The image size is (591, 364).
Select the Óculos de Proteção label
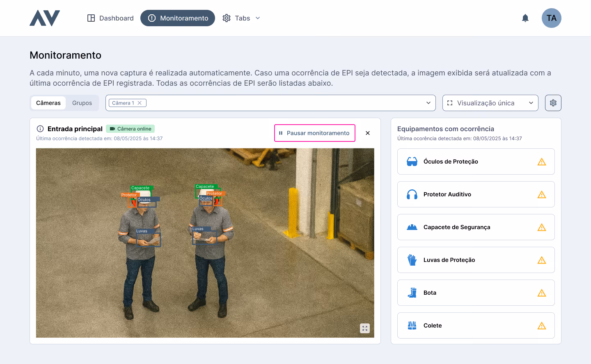(x=451, y=162)
